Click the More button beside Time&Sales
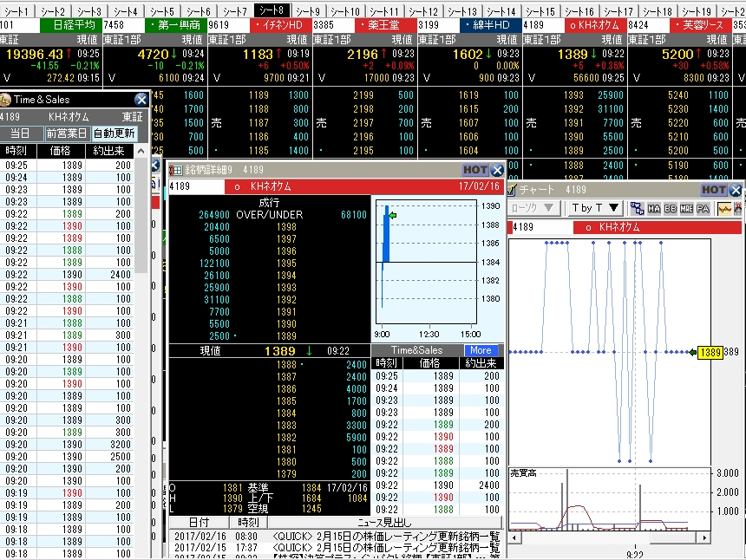746x560 pixels. [481, 350]
